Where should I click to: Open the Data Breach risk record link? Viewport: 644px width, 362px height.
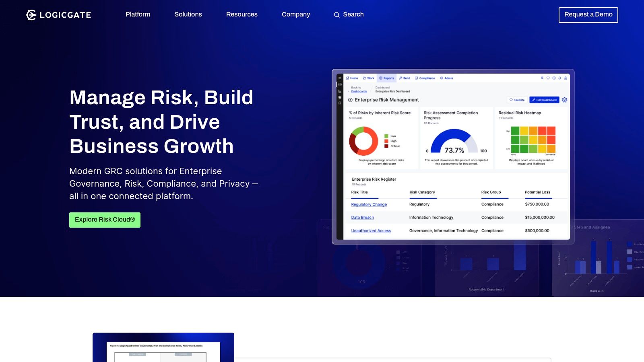[x=362, y=217]
